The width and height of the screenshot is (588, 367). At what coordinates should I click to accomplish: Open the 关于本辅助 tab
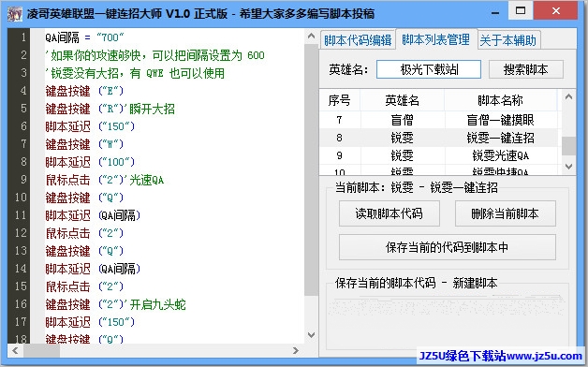[508, 40]
